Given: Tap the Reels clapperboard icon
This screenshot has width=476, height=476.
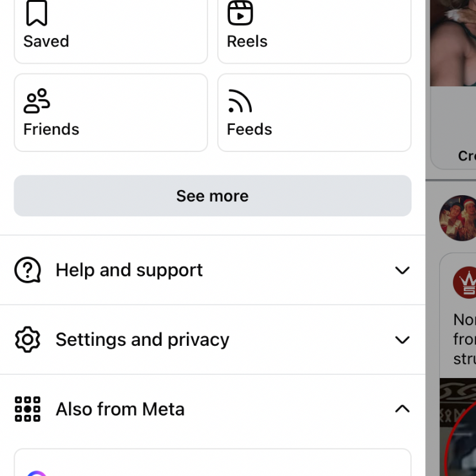Looking at the screenshot, I should pos(240,13).
